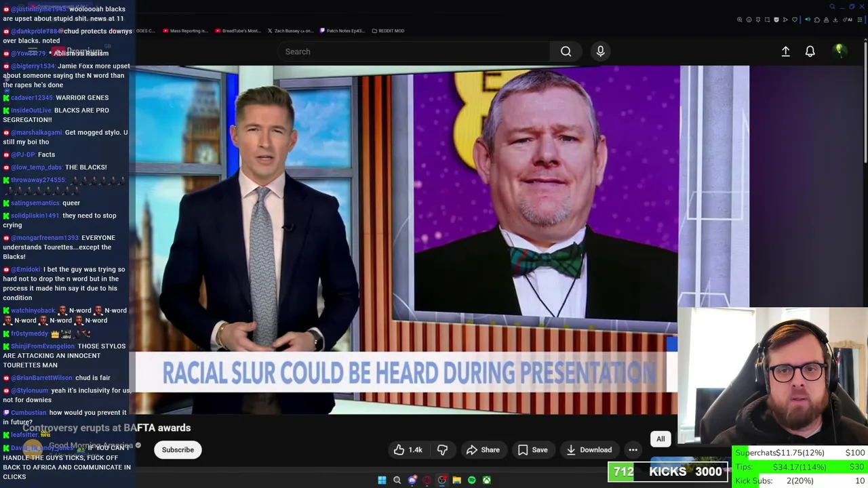The width and height of the screenshot is (868, 488).
Task: Open the YouTube upload/create icon
Action: pyautogui.click(x=785, y=52)
